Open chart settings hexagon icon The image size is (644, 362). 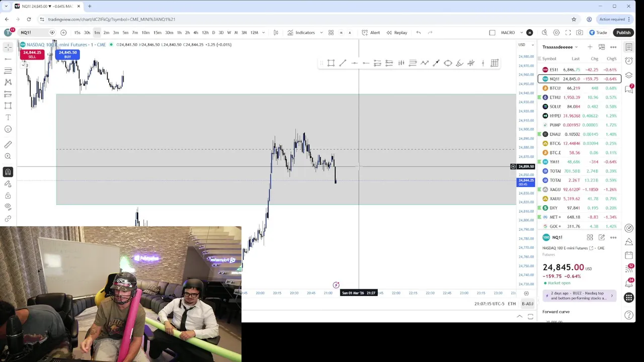556,33
